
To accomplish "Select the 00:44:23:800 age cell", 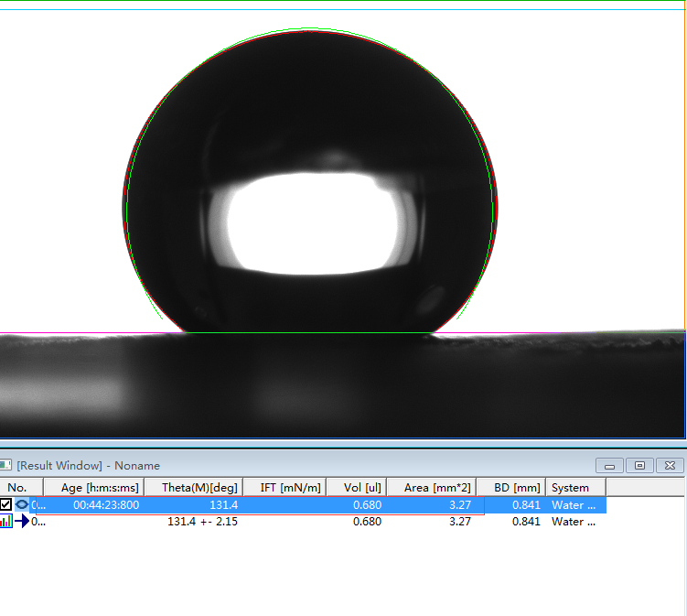I will [106, 504].
